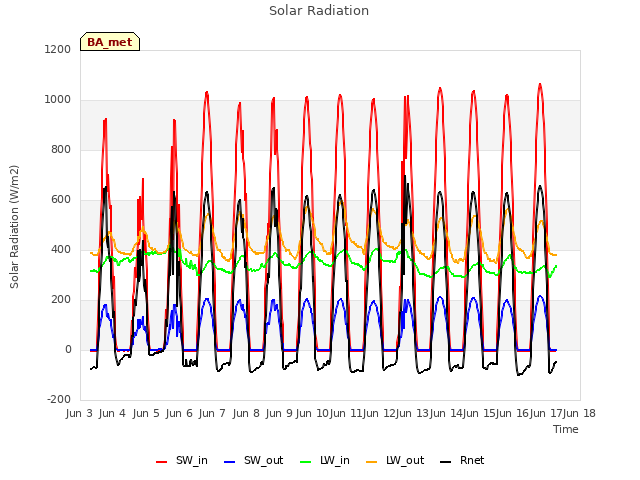
Task: Click the 1200 y-axis tick label
Action: pos(58,49)
